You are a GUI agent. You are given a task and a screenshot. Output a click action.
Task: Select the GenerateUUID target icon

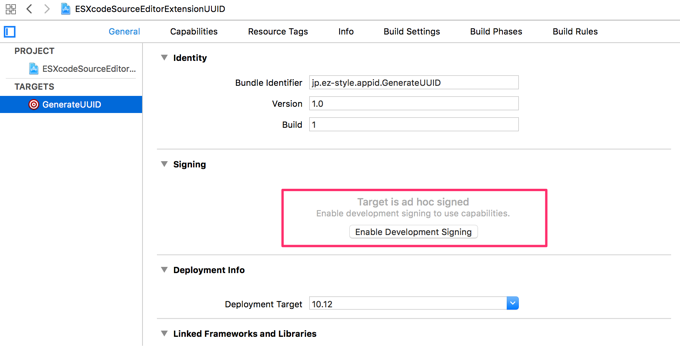[x=33, y=104]
